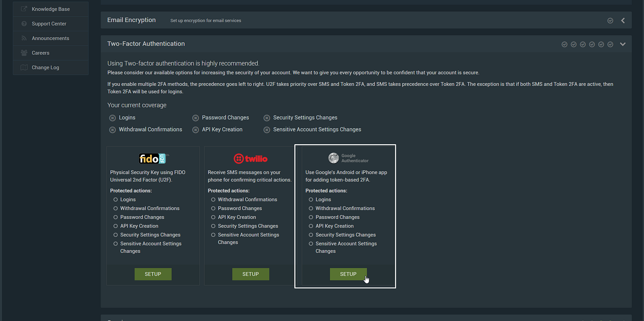Click 'Your current coverage' heading
This screenshot has height=321, width=644.
(x=137, y=105)
